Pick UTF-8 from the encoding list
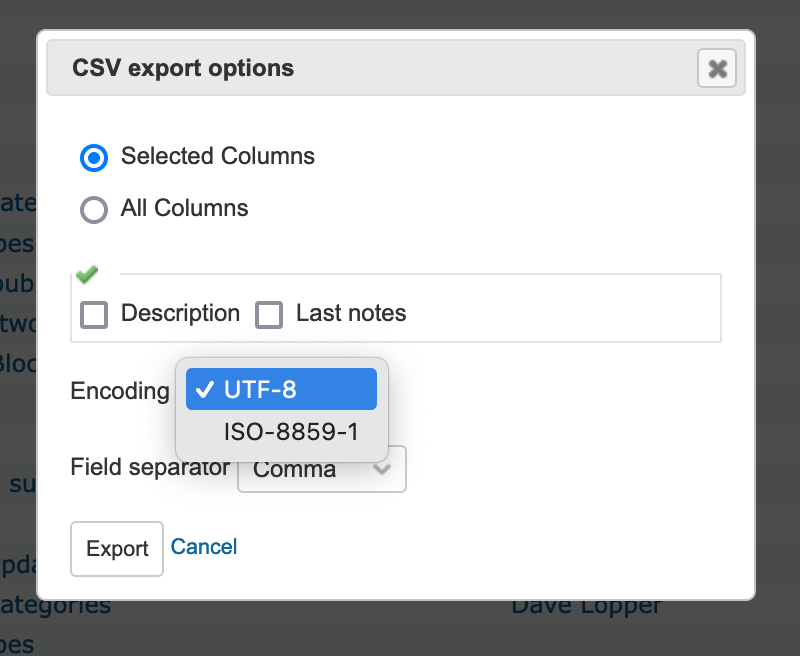 281,389
